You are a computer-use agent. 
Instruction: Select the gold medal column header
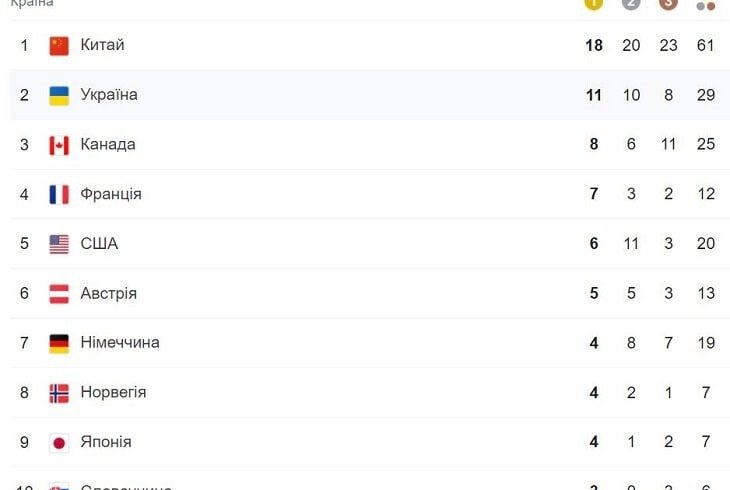594,4
